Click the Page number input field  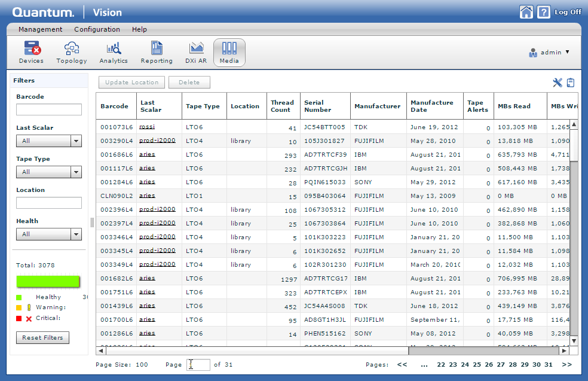tap(198, 364)
